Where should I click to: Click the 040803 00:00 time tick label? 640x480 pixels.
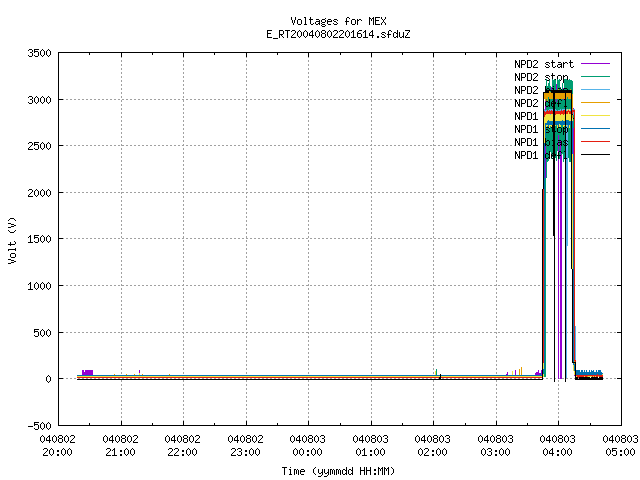[307, 446]
